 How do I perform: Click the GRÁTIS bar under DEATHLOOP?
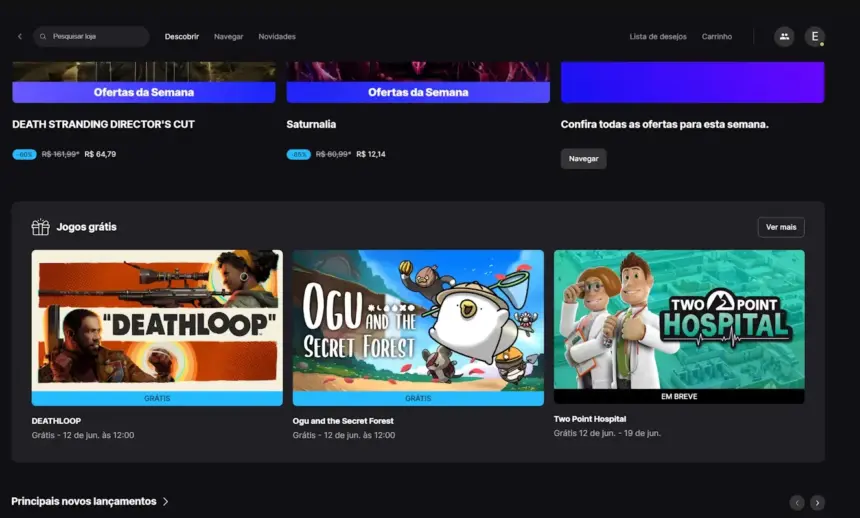pyautogui.click(x=157, y=398)
